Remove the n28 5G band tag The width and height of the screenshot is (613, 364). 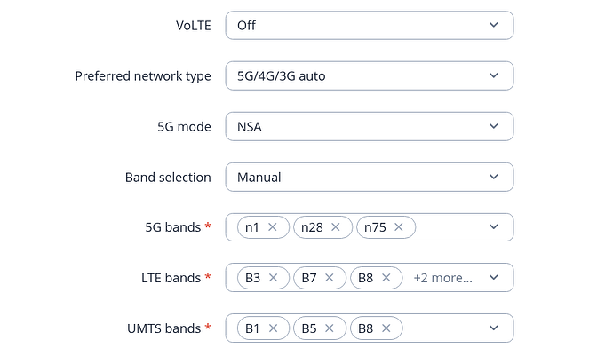pyautogui.click(x=336, y=227)
